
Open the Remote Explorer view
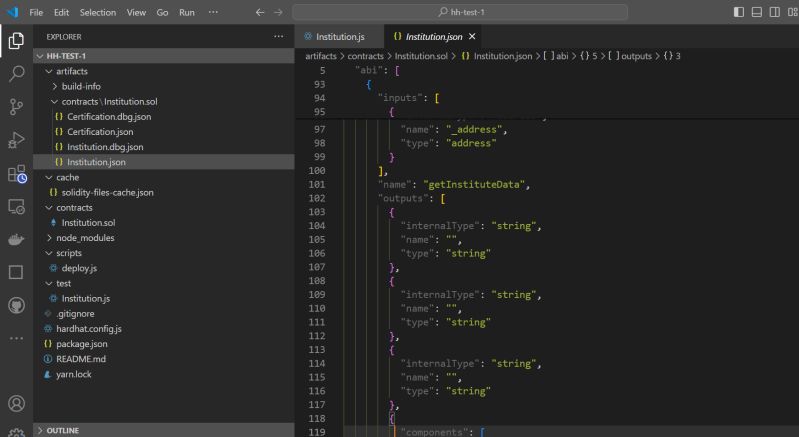coord(16,206)
